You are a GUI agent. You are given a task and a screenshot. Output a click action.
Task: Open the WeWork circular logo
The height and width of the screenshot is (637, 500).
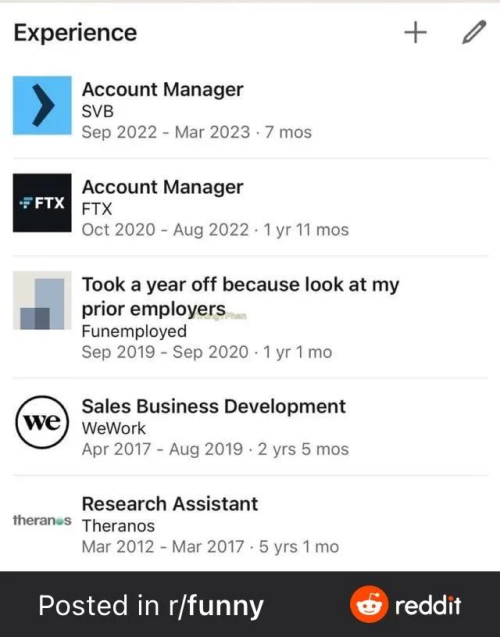[x=42, y=422]
